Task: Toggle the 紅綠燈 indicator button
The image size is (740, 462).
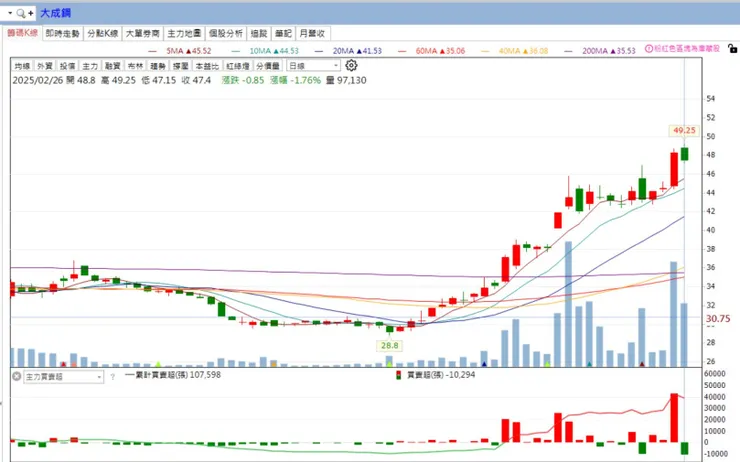Action: point(237,66)
